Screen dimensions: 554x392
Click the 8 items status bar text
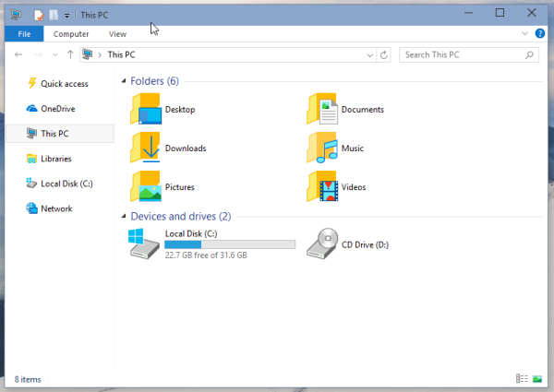point(28,380)
